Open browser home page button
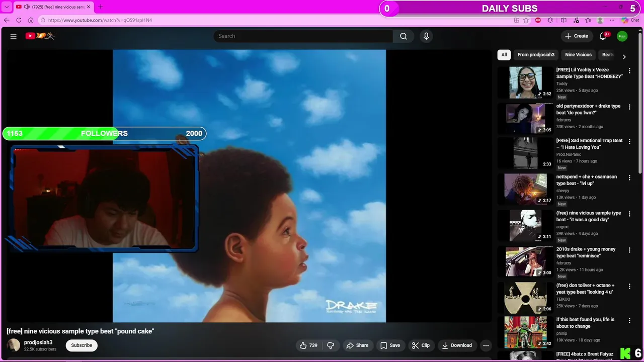The image size is (644, 362). [x=31, y=20]
